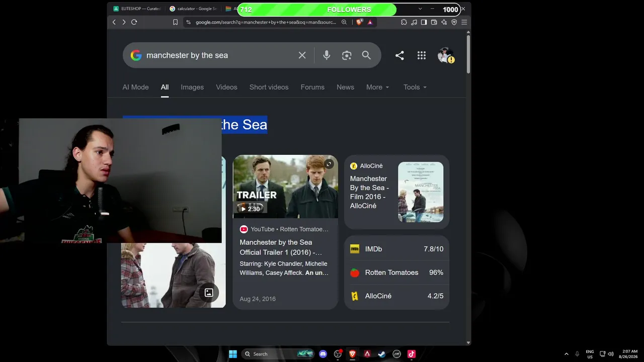The height and width of the screenshot is (362, 644).
Task: Open Steam from the taskbar
Action: pyautogui.click(x=382, y=354)
